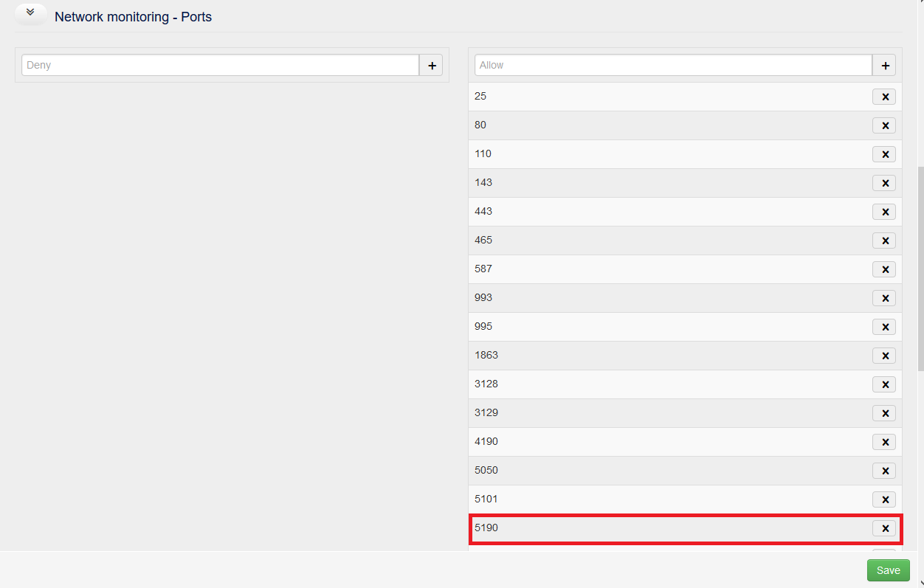Delete port 1863 from allowed ports
Image resolution: width=924 pixels, height=588 pixels.
tap(884, 356)
